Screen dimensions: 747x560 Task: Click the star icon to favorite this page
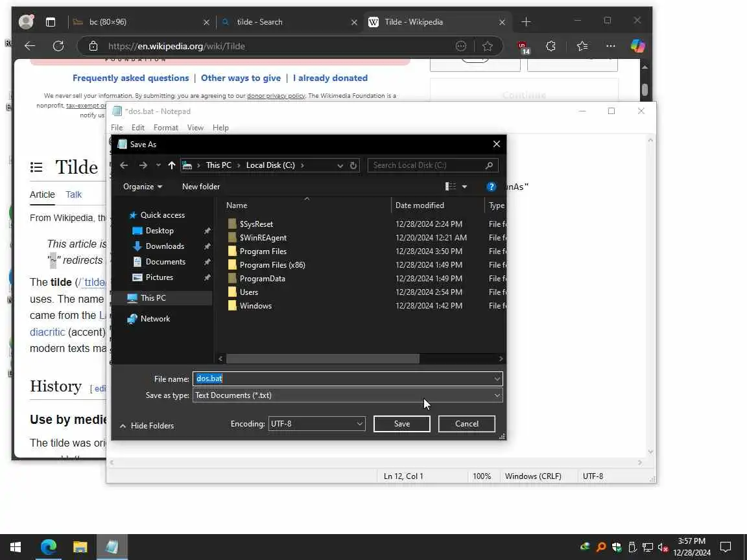[488, 46]
